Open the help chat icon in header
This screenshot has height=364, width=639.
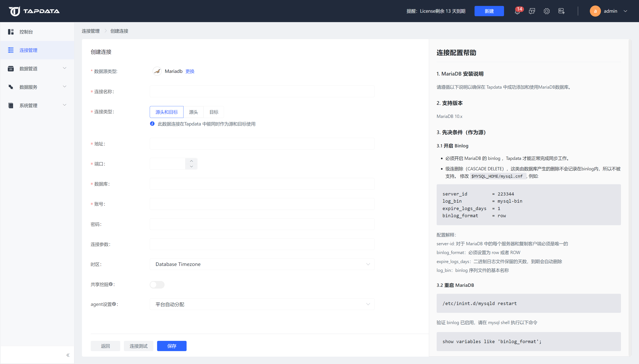(x=532, y=11)
